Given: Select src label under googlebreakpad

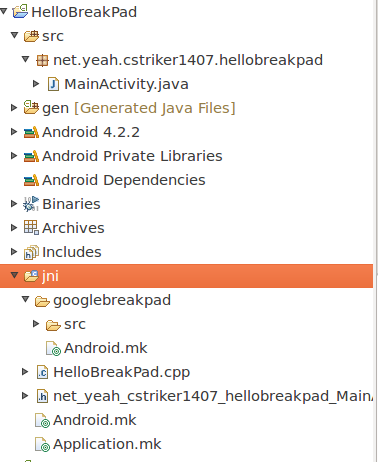Looking at the screenshot, I should tap(75, 324).
